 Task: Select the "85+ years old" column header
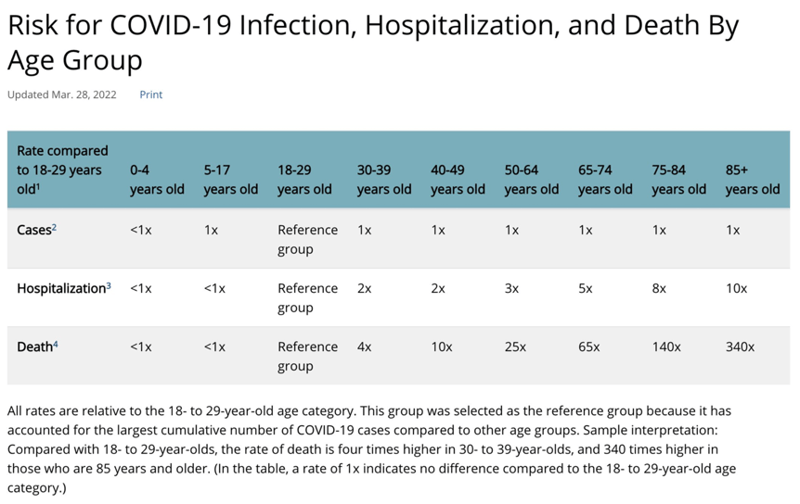point(752,180)
